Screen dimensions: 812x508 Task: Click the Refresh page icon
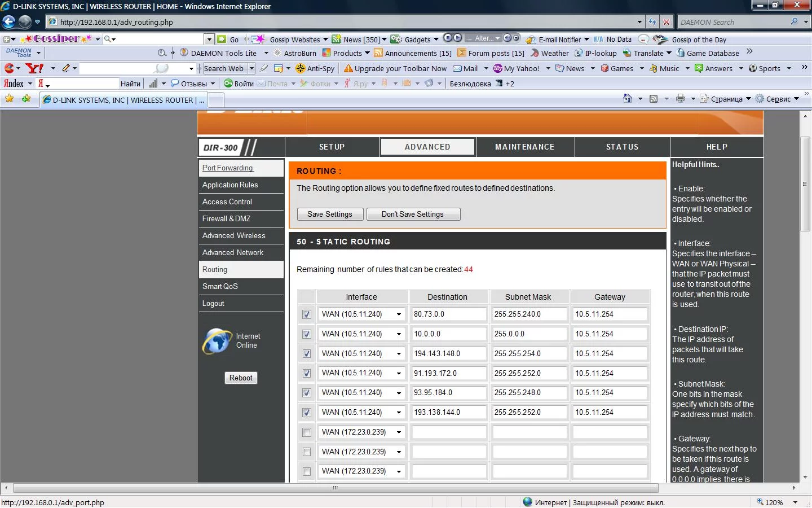pyautogui.click(x=652, y=22)
